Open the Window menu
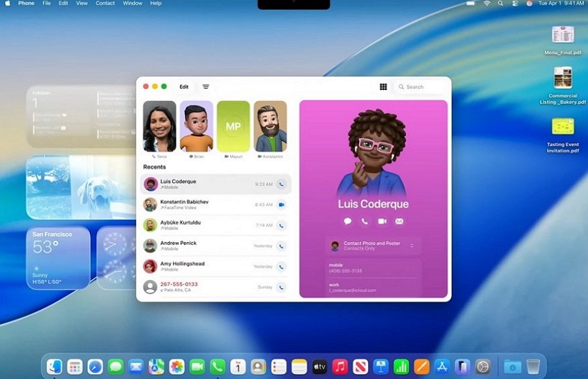Image resolution: width=588 pixels, height=379 pixels. 132,3
